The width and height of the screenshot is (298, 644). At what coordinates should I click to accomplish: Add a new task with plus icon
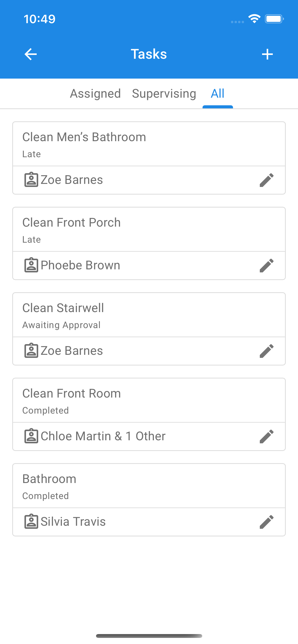(267, 54)
